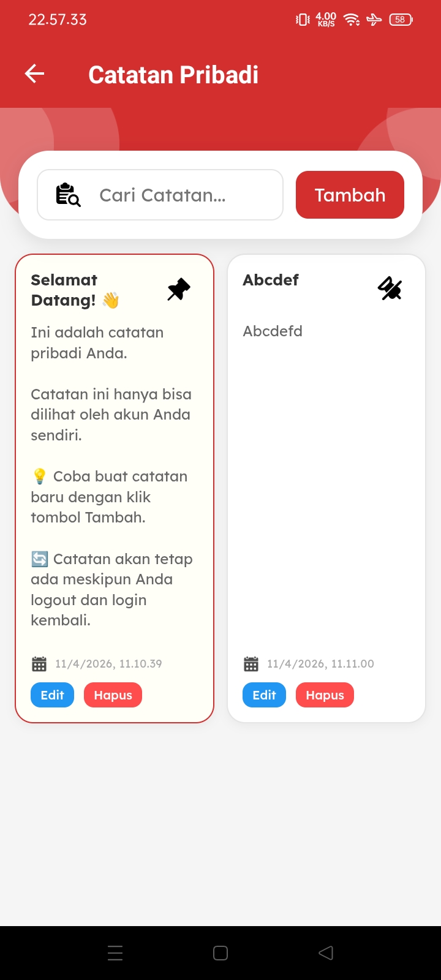Tap the battery indicator in status bar
This screenshot has width=441, height=980.
click(x=401, y=20)
